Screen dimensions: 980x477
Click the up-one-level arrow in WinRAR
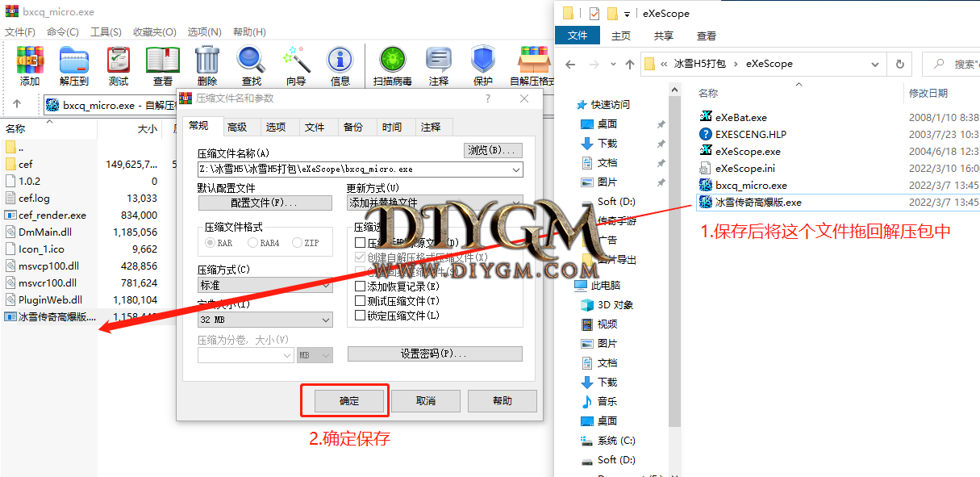(x=17, y=104)
